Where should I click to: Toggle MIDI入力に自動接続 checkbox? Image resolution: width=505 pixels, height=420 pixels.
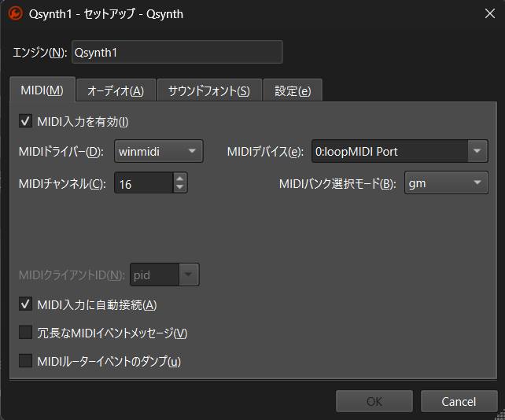(x=25, y=304)
